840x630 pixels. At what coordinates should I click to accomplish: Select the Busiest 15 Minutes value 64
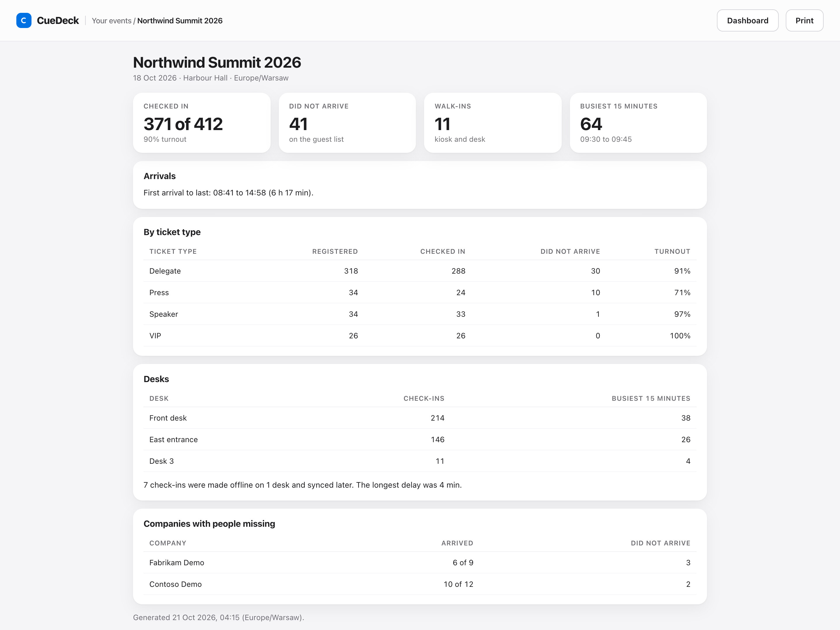coord(591,124)
